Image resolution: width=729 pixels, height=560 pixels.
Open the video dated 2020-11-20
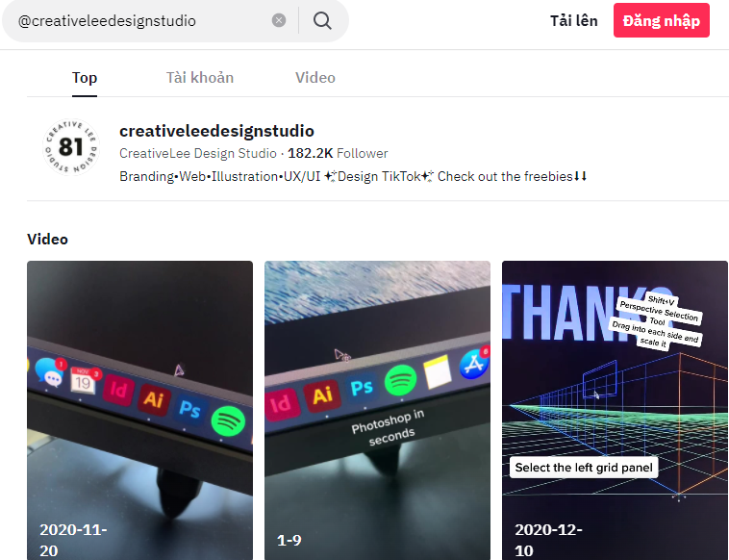[x=140, y=410]
